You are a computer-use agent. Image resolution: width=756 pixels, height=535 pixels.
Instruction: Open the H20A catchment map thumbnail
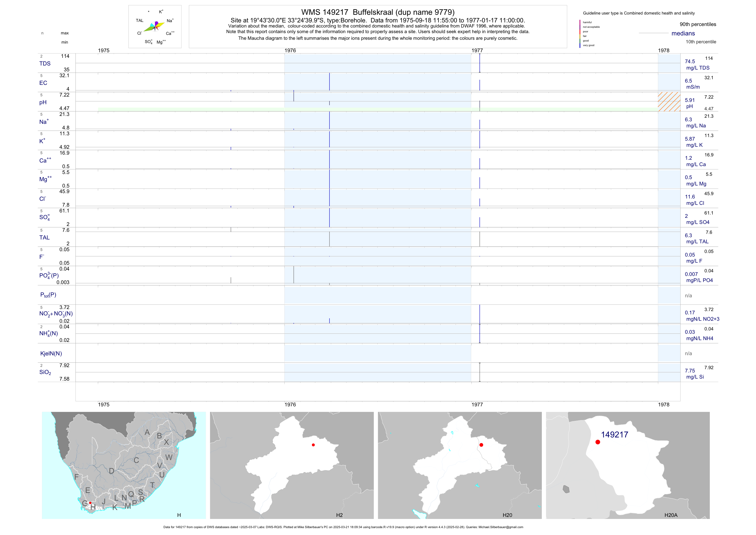coord(628,465)
